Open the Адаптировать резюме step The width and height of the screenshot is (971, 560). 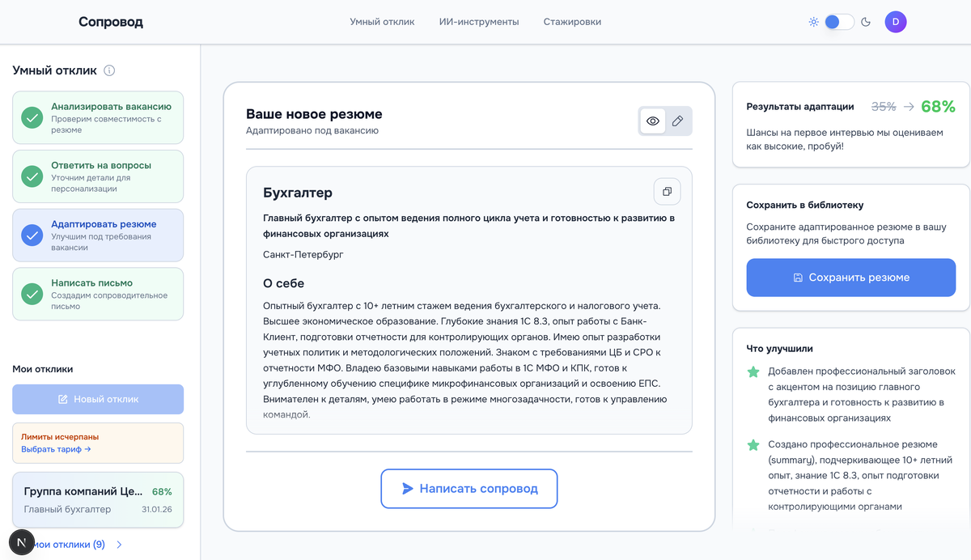point(98,235)
